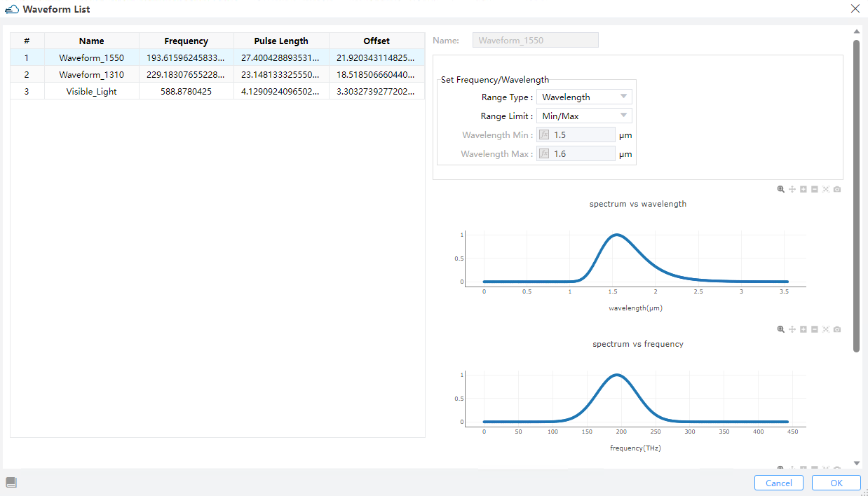Click the vertical scrollbar thumb
Viewport: 868px width, 496px height.
(x=856, y=196)
